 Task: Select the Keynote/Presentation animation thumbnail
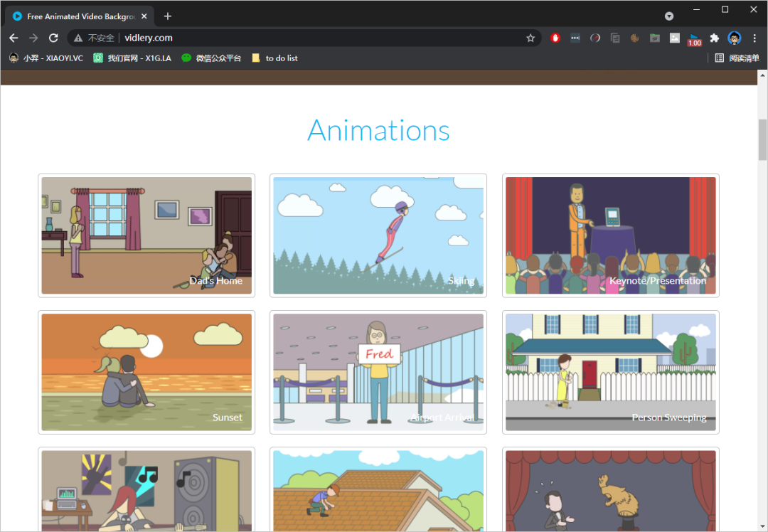(x=610, y=235)
